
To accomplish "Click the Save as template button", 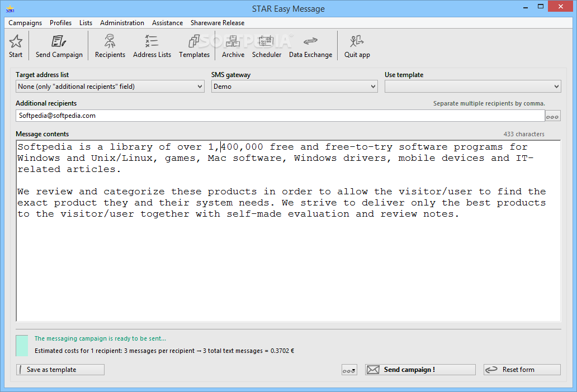I will point(60,370).
